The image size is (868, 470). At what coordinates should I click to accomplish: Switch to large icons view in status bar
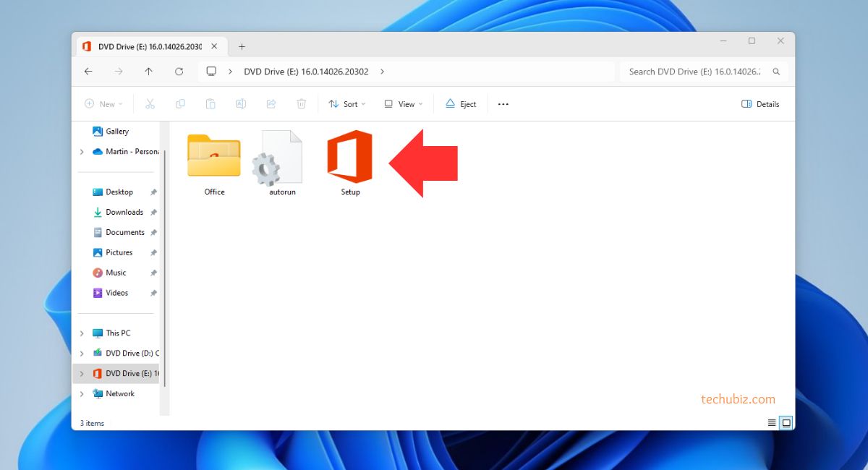786,422
